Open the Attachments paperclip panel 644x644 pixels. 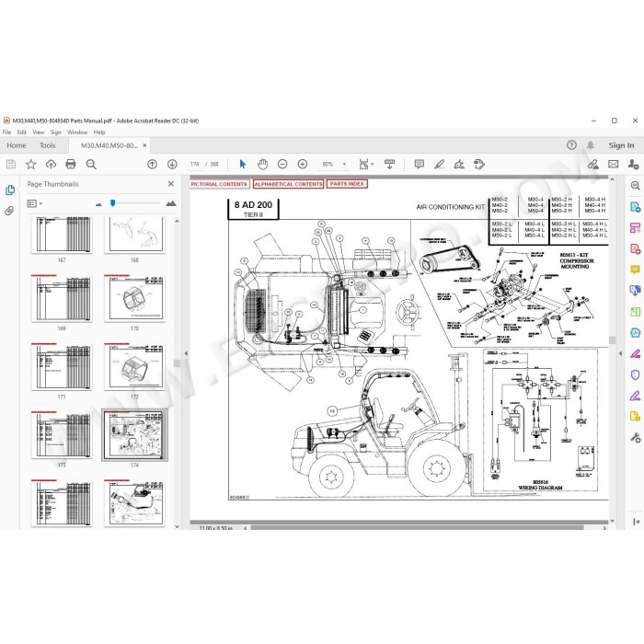(x=9, y=211)
